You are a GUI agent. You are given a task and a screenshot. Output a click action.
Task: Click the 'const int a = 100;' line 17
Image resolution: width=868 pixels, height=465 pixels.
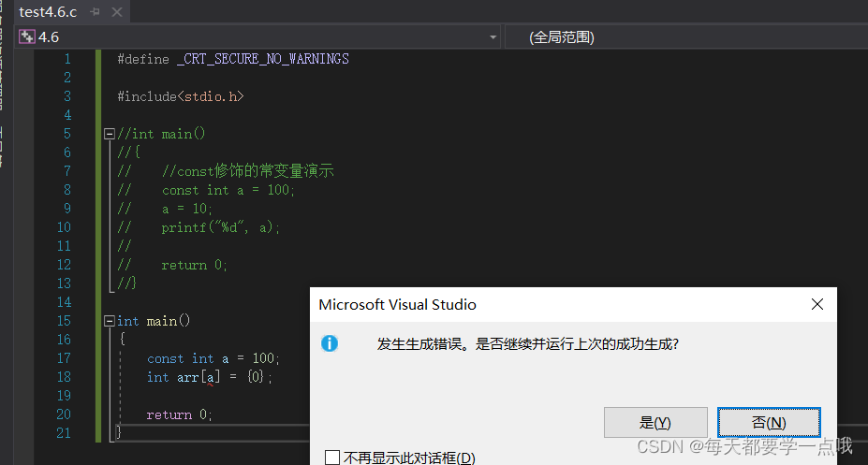[213, 358]
